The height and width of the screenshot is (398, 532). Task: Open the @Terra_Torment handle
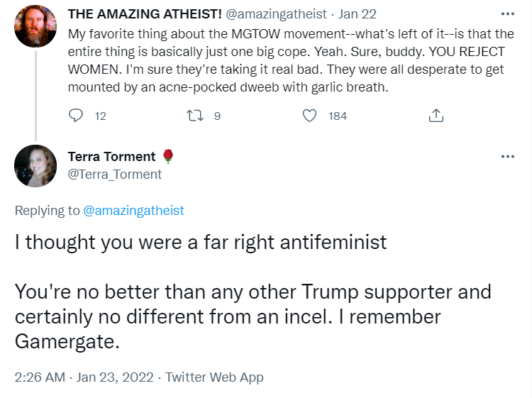tap(115, 175)
